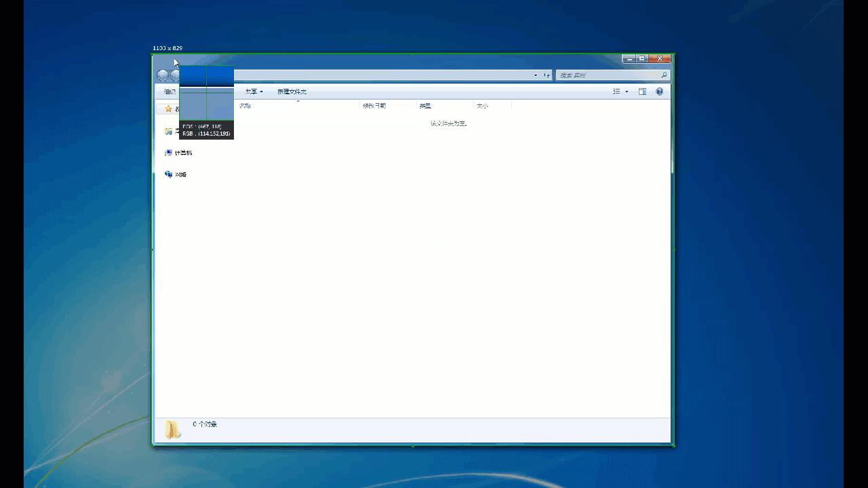Sort by the 修改日期 column header
The height and width of the screenshot is (488, 868).
point(374,106)
